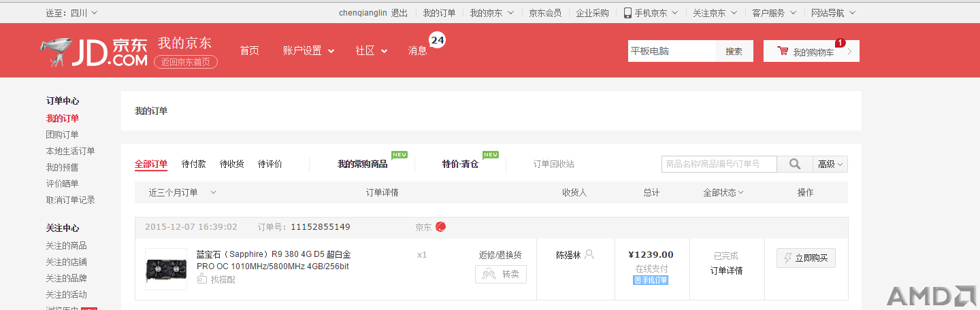Click the mobile phone icon before 手机京东

point(627,13)
